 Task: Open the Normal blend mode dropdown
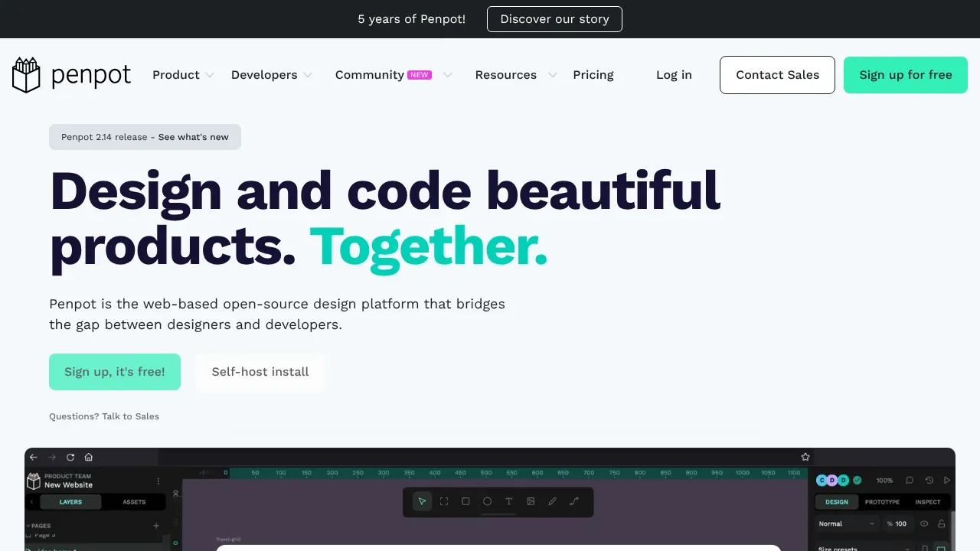pos(847,523)
